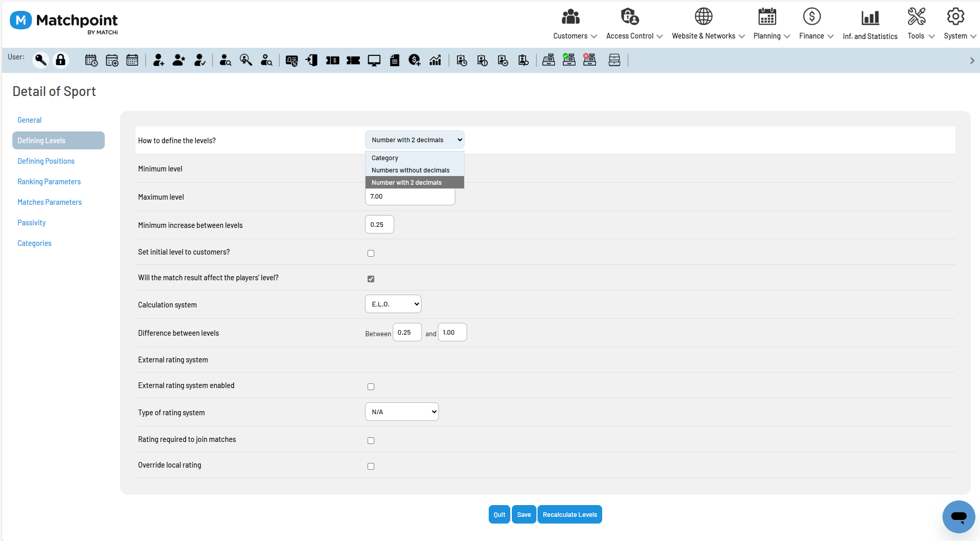Tick External rating system enabled checkbox
The height and width of the screenshot is (541, 980).
point(371,387)
